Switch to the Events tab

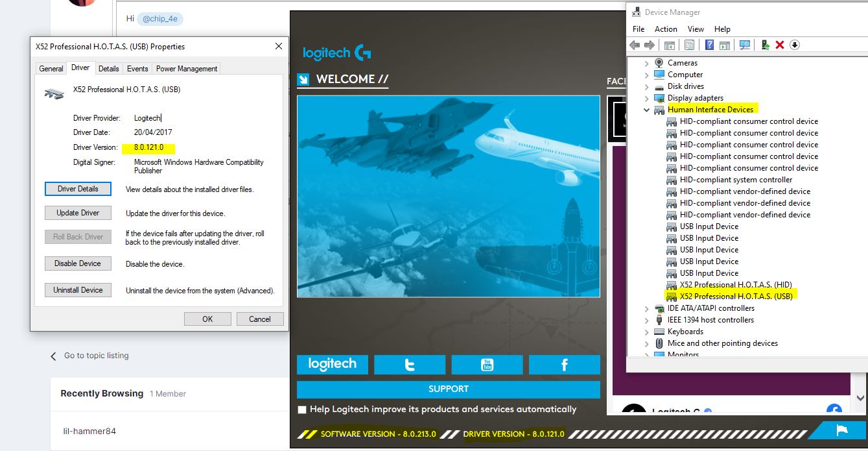[x=137, y=69]
